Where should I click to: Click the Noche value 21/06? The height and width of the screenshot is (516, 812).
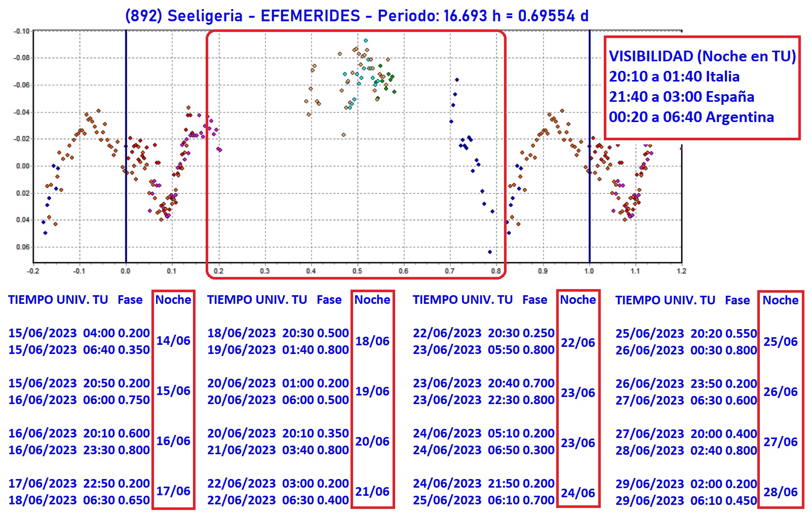click(x=372, y=492)
